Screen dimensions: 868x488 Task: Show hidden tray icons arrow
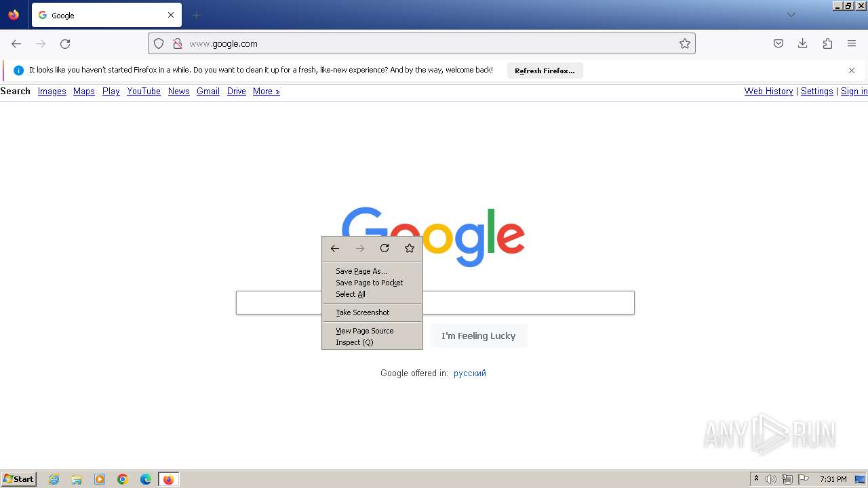pyautogui.click(x=756, y=479)
